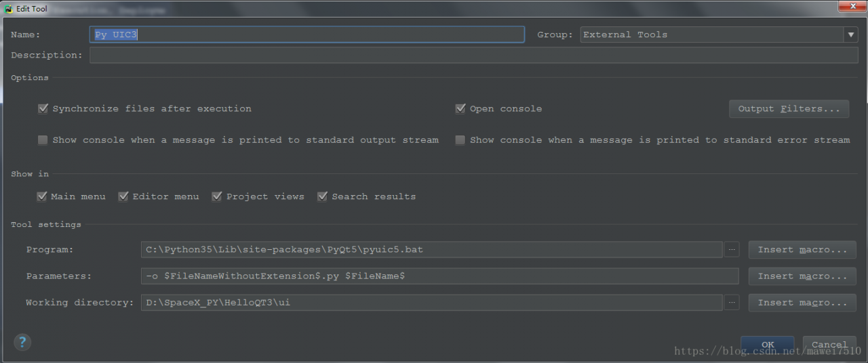868x363 pixels.
Task: Click in the Description text field
Action: pos(473,56)
